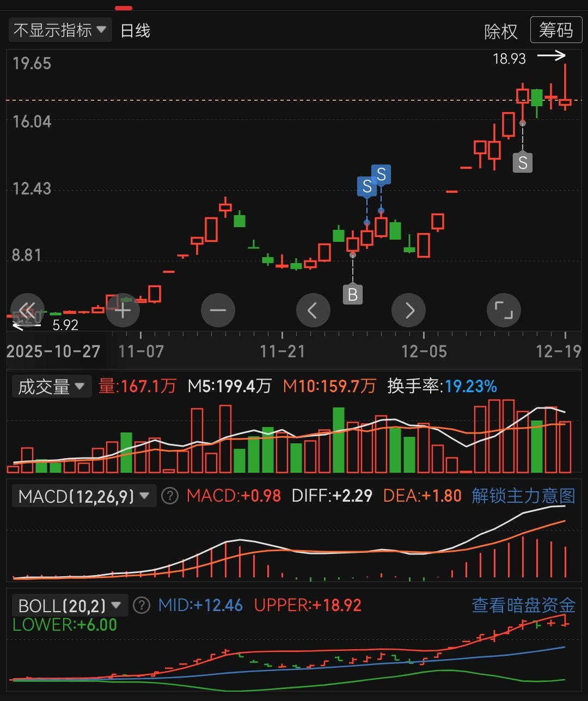
Task: Move chart left with previous arrow
Action: click(313, 310)
